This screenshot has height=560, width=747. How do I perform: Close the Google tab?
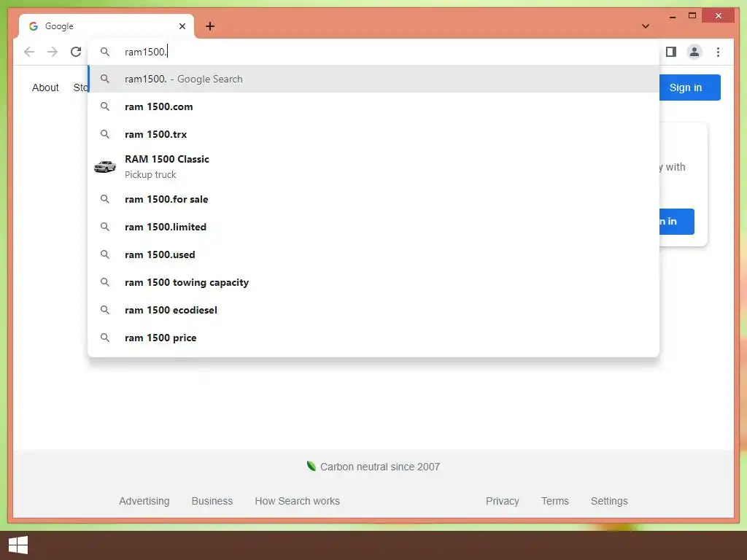[182, 26]
